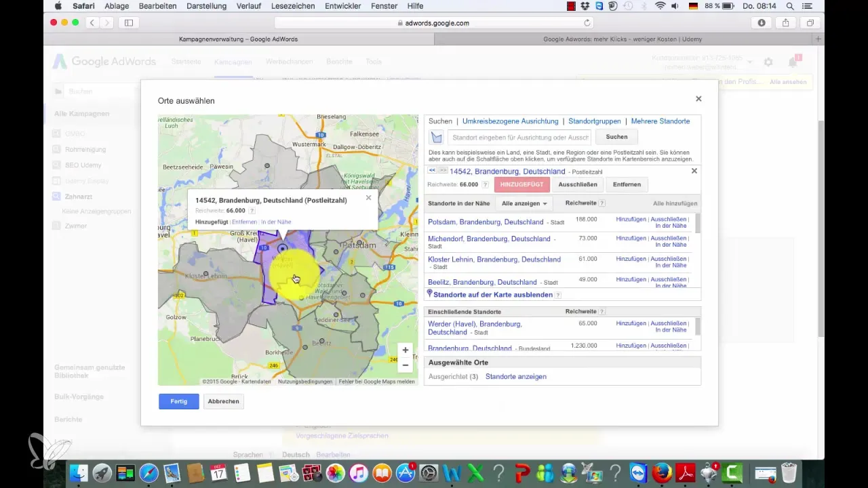Viewport: 868px width, 488px height.
Task: Zoom out on the map with minus button
Action: [x=406, y=365]
